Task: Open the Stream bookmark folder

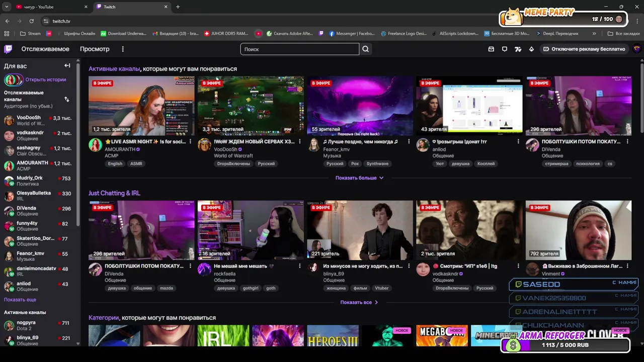Action: coord(30,34)
